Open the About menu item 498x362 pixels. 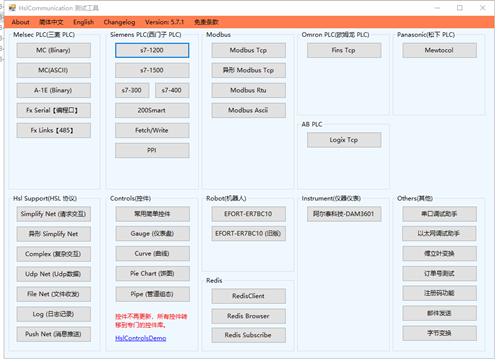point(20,22)
